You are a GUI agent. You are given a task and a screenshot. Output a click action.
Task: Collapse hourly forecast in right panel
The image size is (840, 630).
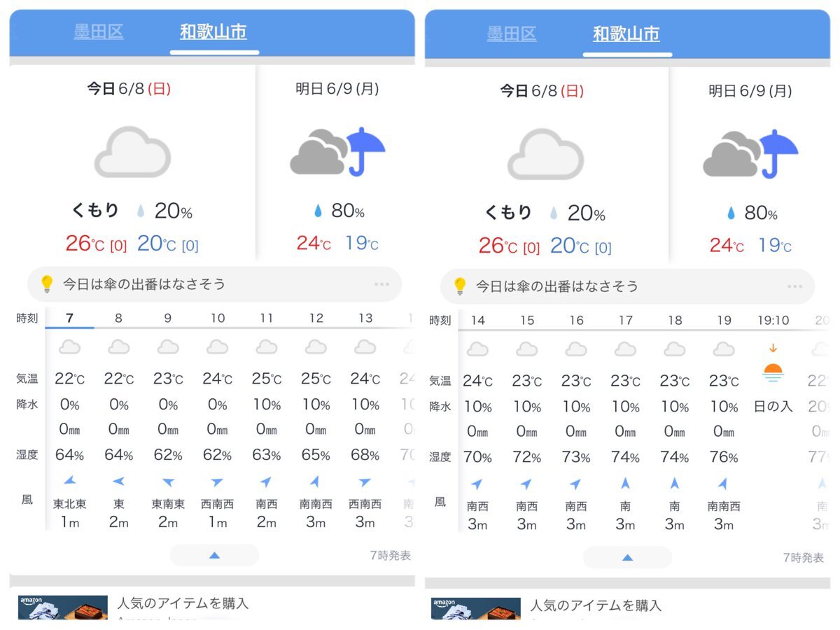pyautogui.click(x=627, y=557)
